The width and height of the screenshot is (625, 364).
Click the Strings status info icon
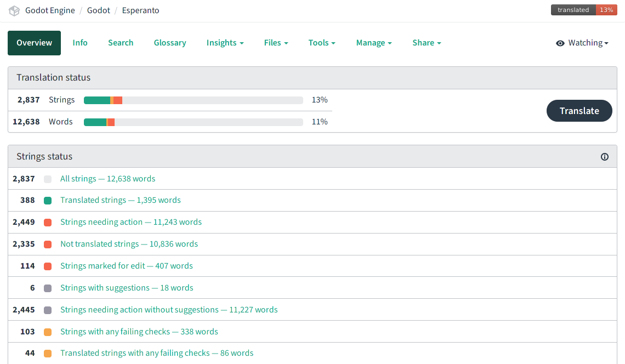click(605, 157)
